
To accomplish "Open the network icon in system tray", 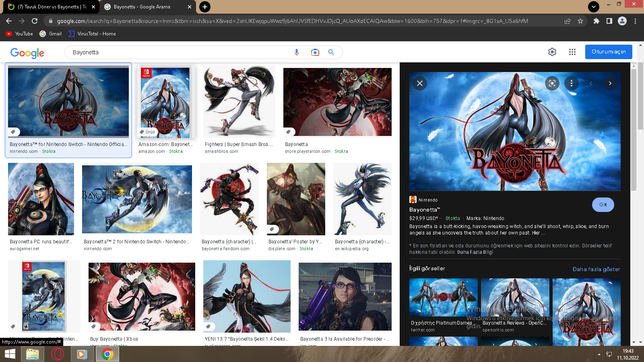I will click(609, 354).
